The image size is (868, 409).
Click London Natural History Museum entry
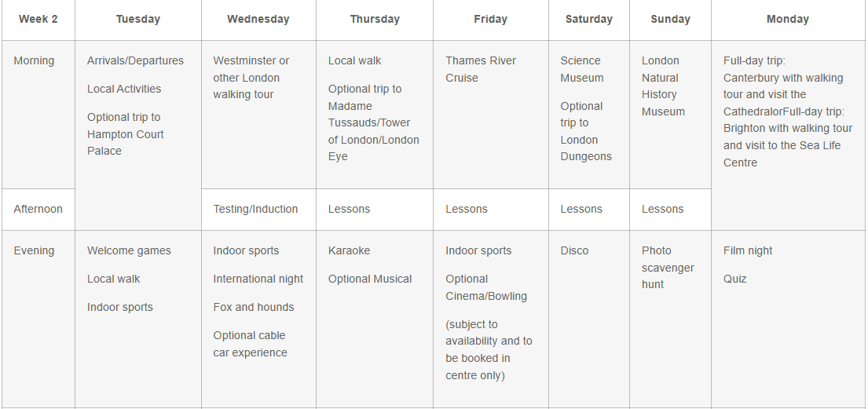tap(663, 86)
